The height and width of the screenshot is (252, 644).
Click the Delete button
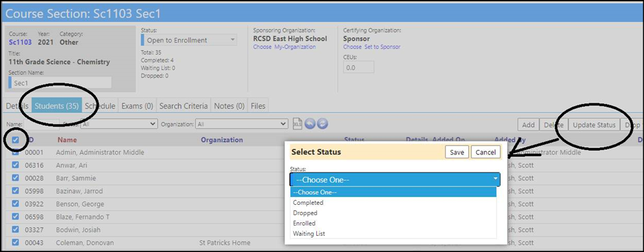click(x=553, y=125)
